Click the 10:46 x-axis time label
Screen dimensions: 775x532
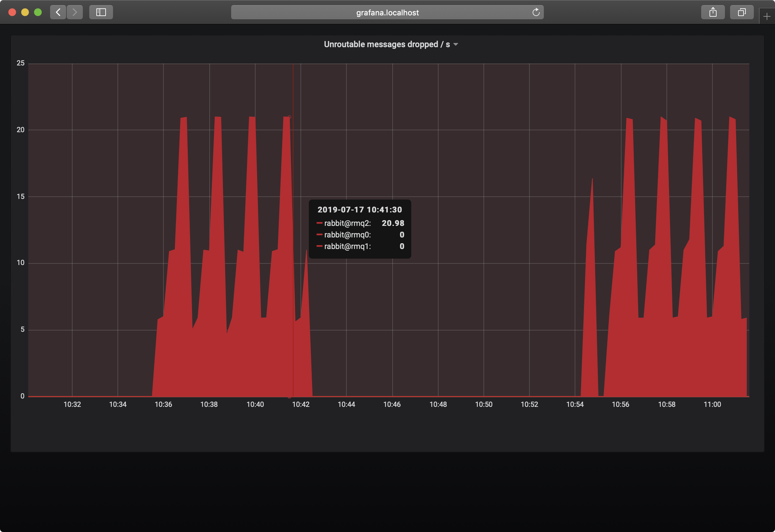392,404
